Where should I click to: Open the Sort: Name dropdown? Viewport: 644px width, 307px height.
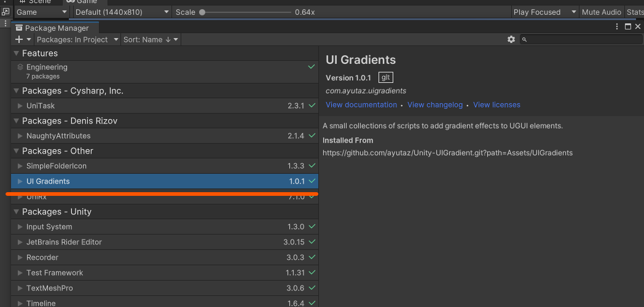(151, 40)
